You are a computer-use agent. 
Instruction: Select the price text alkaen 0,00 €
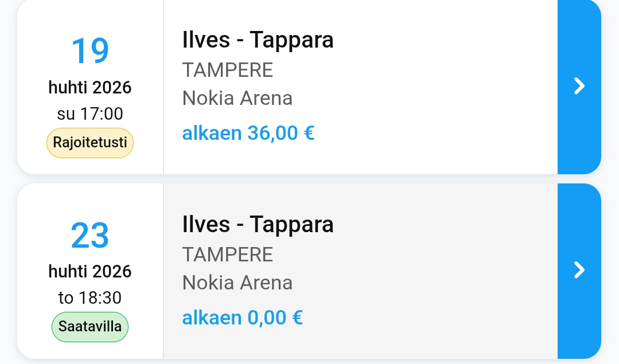point(242,317)
